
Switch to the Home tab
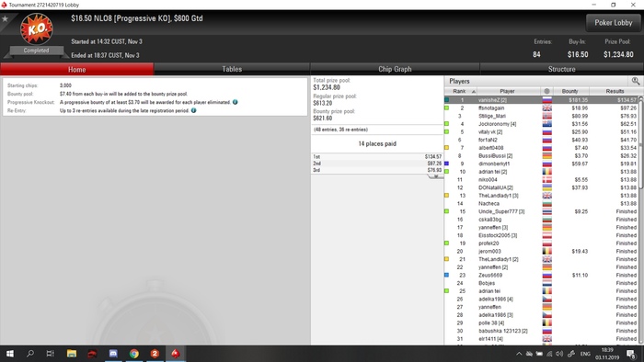coord(76,69)
